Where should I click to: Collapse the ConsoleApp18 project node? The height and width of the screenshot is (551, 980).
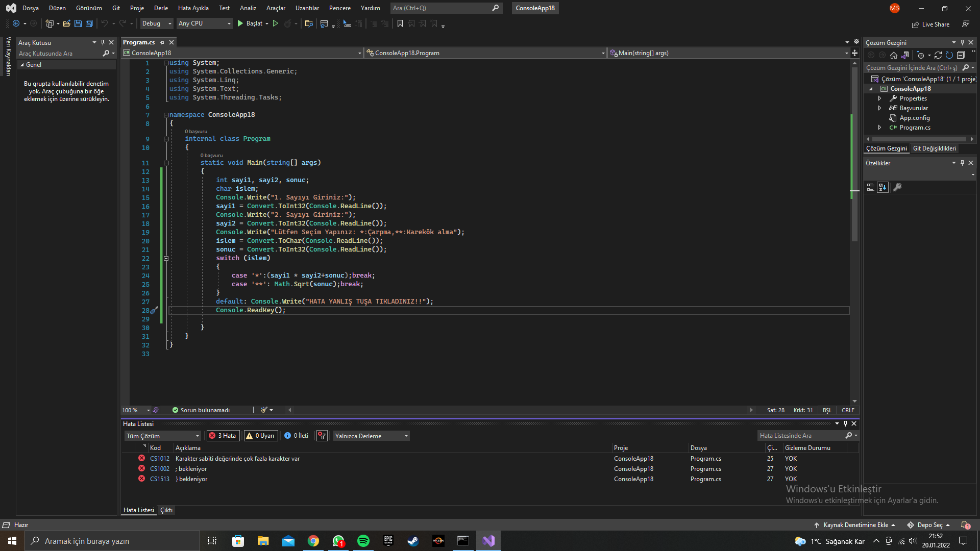(x=871, y=89)
